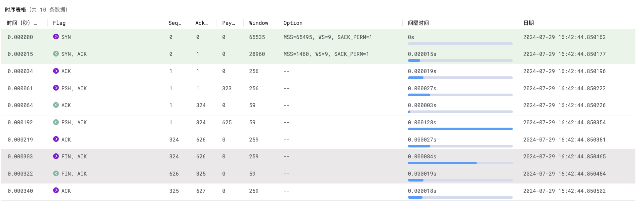644x205 pixels.
Task: Click the purple arrow icon beside SYN
Action: (x=56, y=37)
